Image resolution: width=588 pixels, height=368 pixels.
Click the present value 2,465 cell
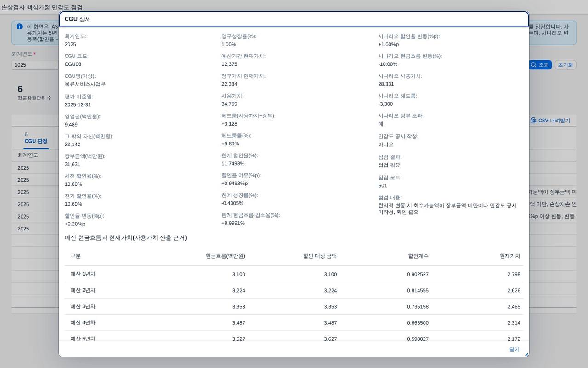point(514,306)
